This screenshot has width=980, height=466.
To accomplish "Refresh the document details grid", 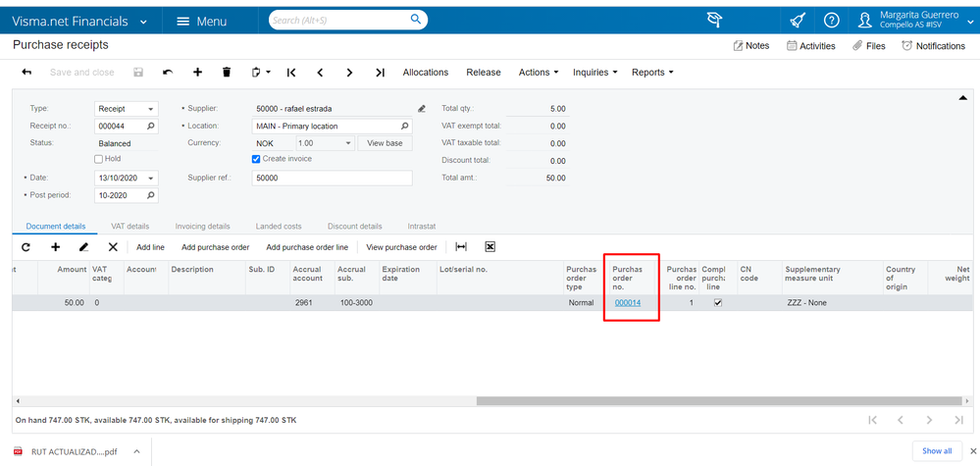I will coord(26,247).
